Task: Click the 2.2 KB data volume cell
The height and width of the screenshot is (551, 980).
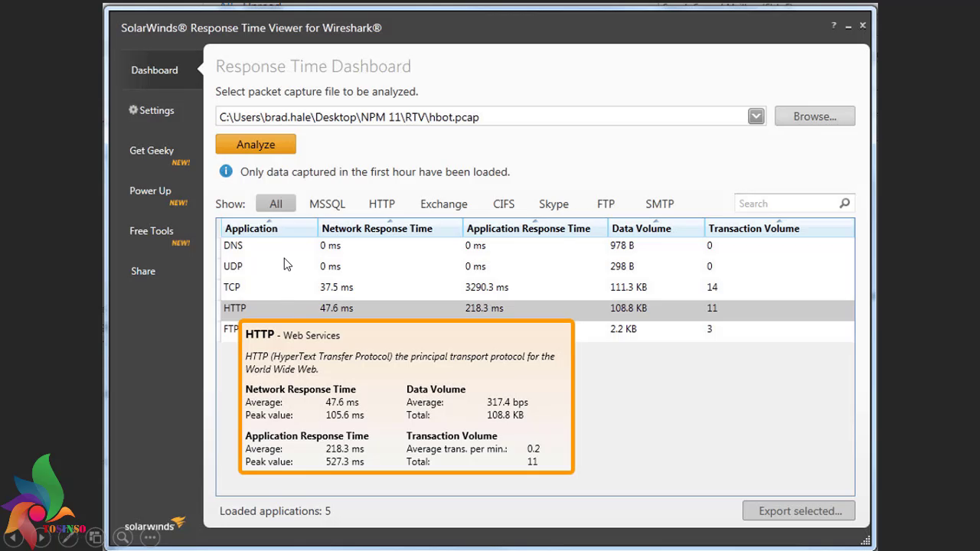Action: point(624,329)
